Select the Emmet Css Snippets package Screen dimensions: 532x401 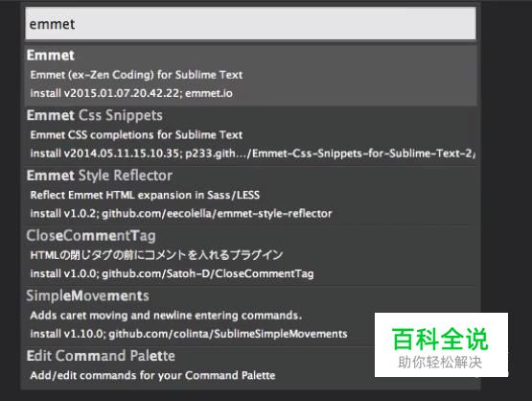95,115
